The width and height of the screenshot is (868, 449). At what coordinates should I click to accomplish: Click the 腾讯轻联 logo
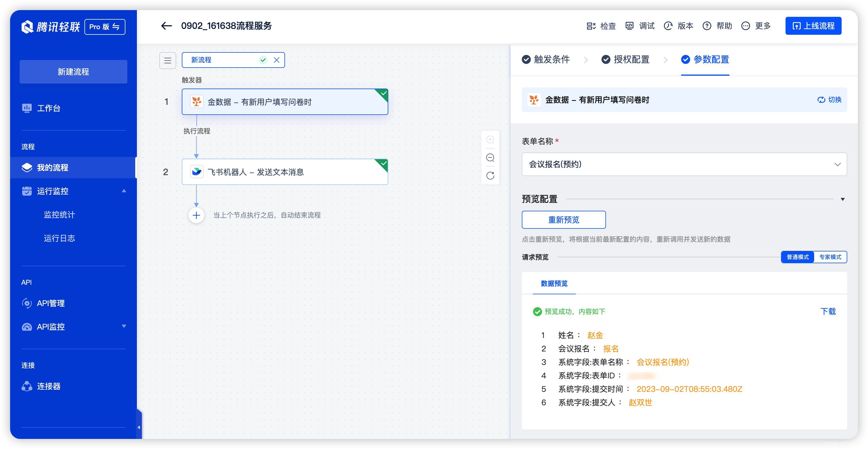click(x=50, y=27)
